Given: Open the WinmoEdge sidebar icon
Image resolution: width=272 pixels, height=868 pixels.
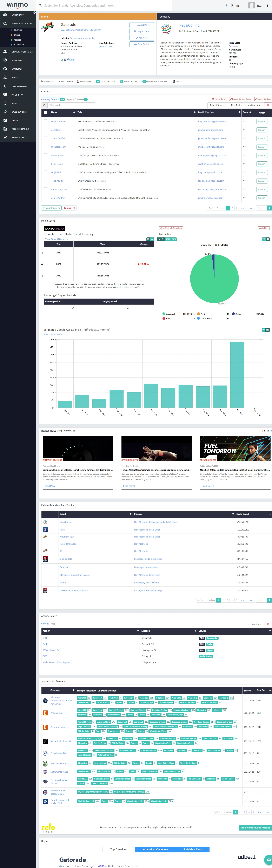Looking at the screenshot, I should tap(5, 60).
